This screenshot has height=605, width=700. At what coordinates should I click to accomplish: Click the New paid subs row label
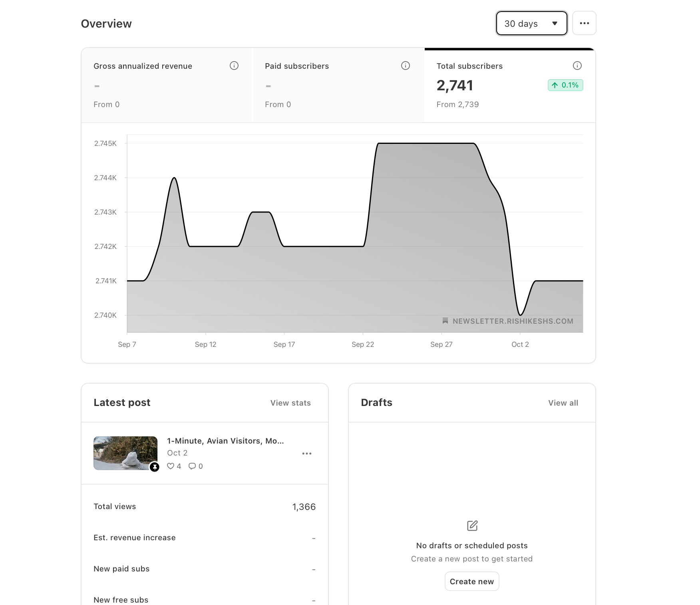(x=121, y=569)
